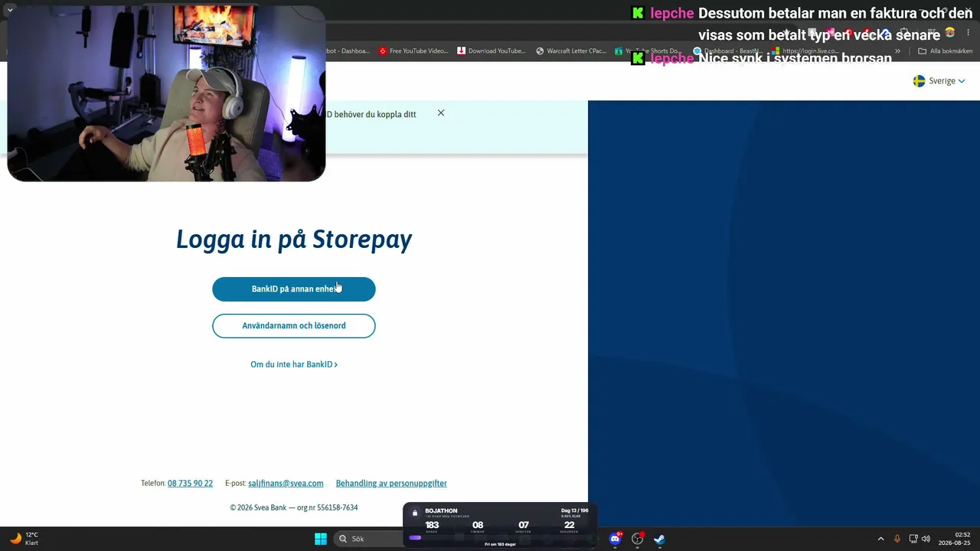This screenshot has height=551, width=980.
Task: Open the network tray icon
Action: [x=913, y=539]
